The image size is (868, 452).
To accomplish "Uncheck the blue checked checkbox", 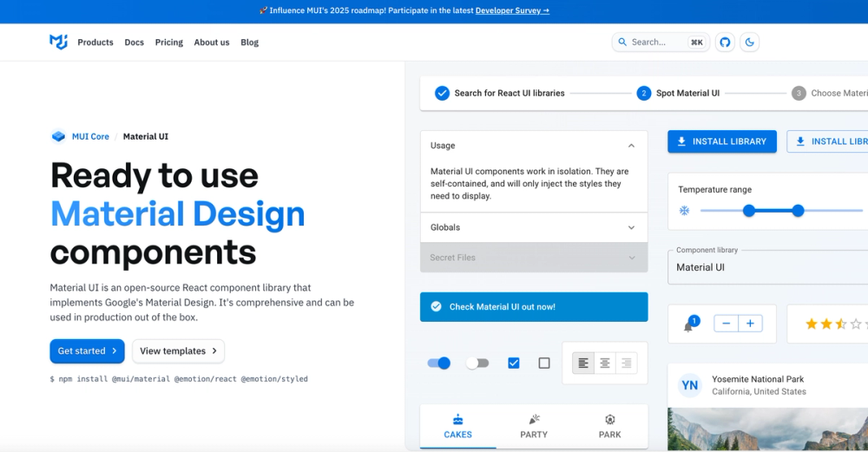I will point(514,363).
